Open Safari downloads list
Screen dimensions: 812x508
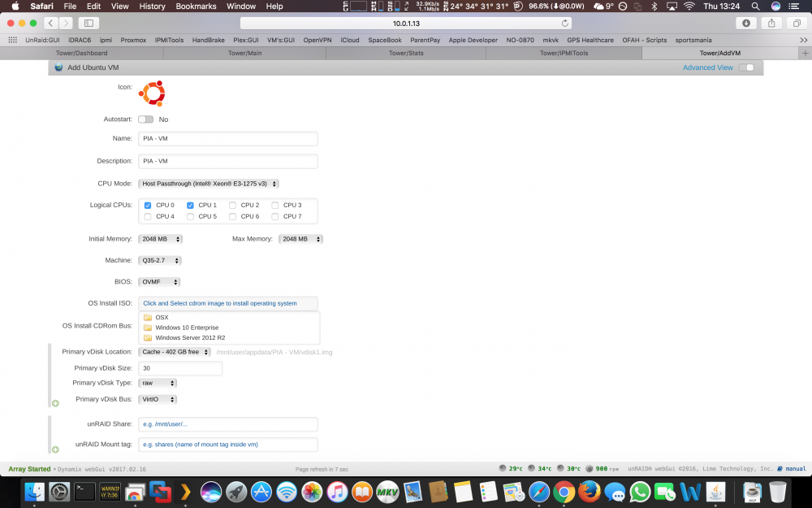pyautogui.click(x=746, y=23)
